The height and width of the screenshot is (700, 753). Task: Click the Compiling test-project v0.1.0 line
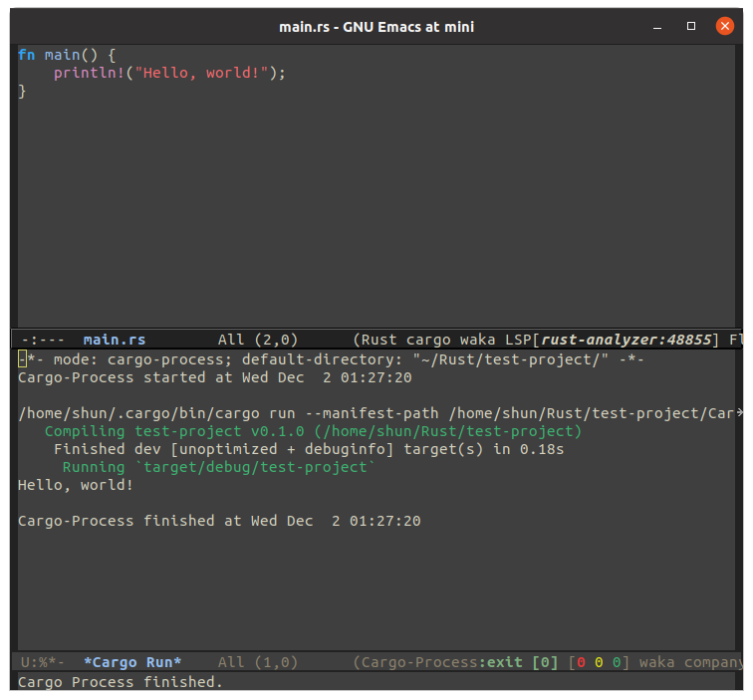click(x=313, y=431)
